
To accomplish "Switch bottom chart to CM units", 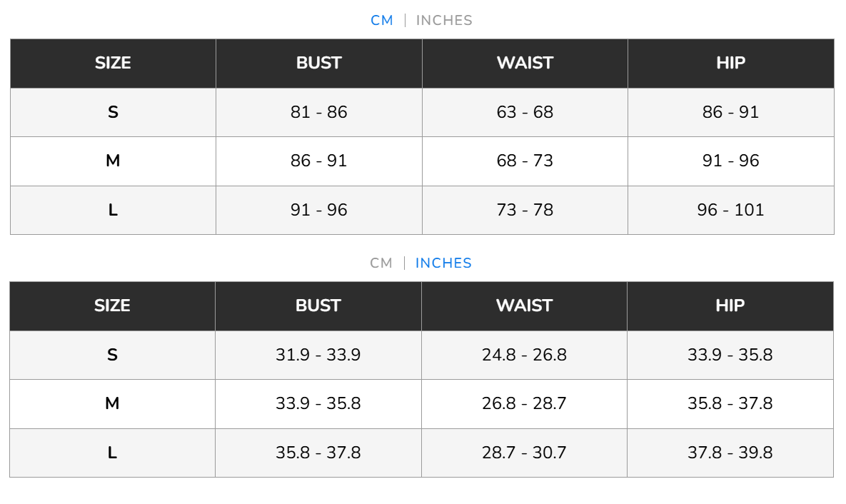I will click(381, 263).
